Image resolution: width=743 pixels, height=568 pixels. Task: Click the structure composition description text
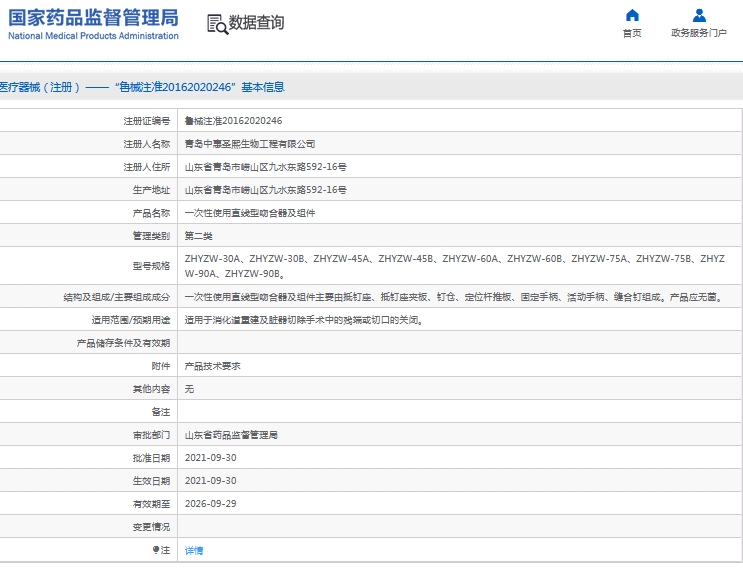[x=454, y=297]
